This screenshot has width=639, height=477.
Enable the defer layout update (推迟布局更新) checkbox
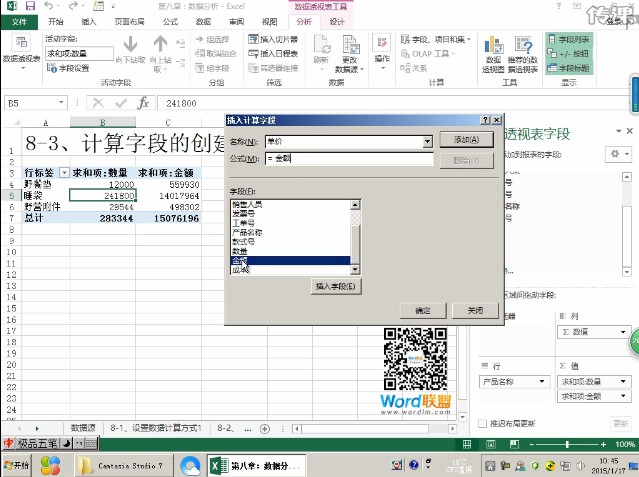485,423
